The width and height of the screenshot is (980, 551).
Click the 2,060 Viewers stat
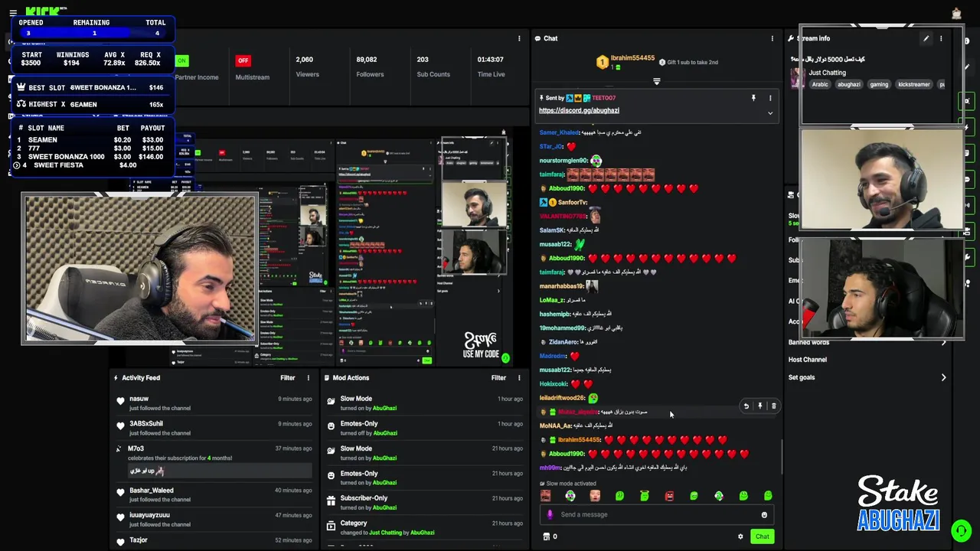point(307,67)
